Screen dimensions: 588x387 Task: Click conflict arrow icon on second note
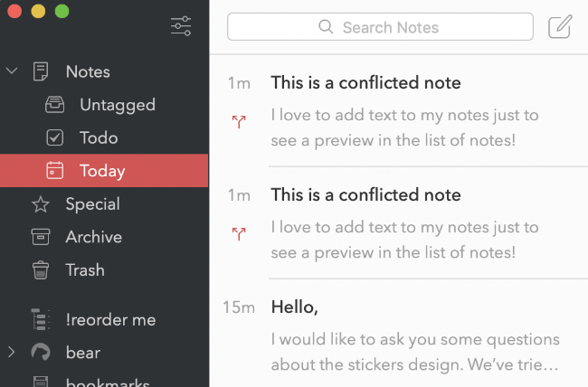pyautogui.click(x=239, y=233)
